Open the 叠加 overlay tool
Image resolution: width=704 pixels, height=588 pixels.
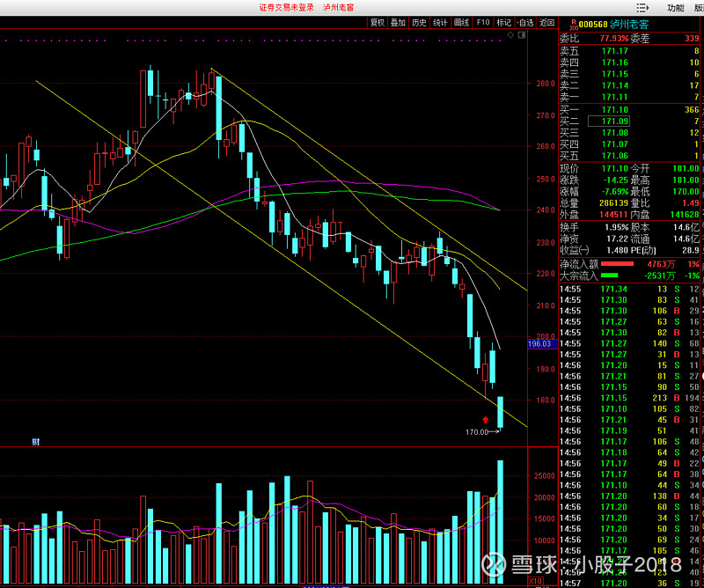pos(398,23)
